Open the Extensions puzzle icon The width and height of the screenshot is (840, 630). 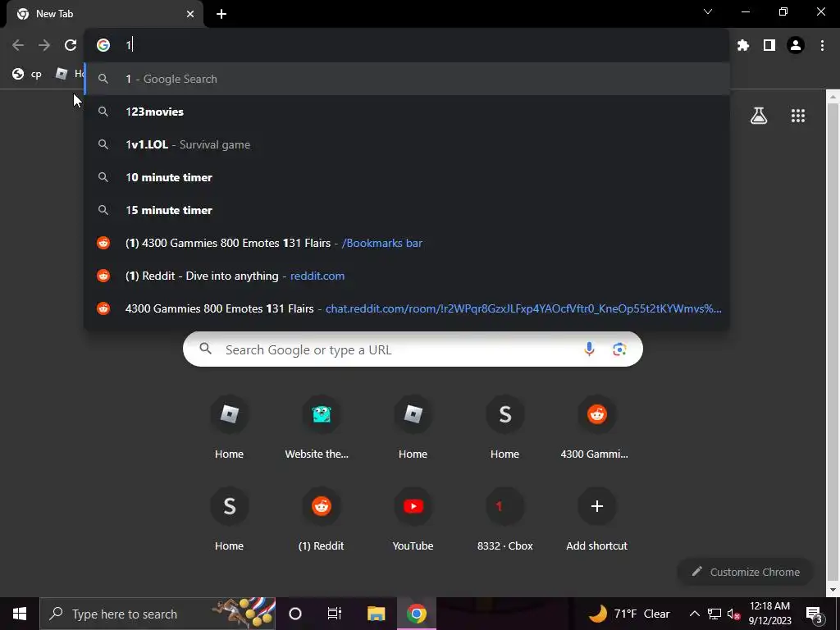click(743, 45)
